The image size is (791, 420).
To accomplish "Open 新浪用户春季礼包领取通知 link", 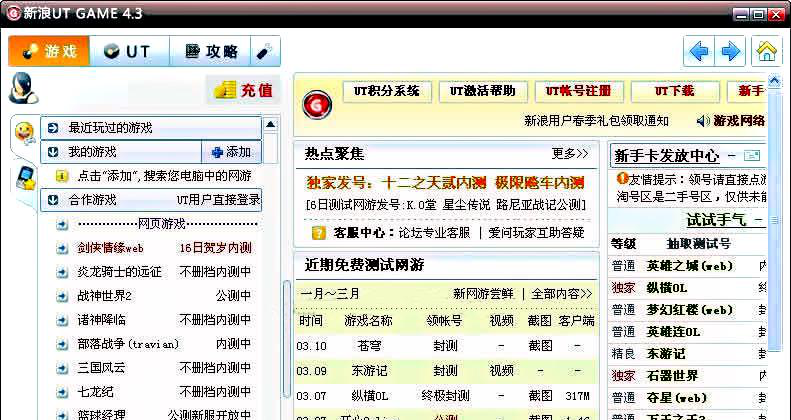I will 596,121.
